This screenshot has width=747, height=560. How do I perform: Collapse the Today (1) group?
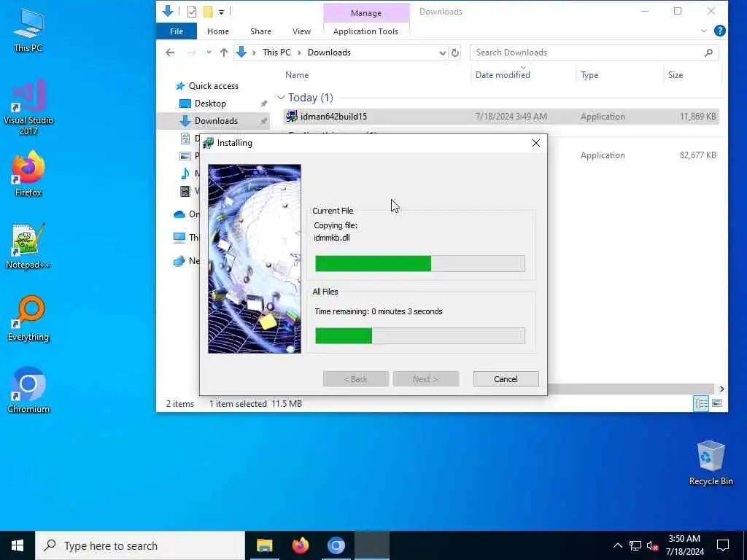tap(281, 98)
